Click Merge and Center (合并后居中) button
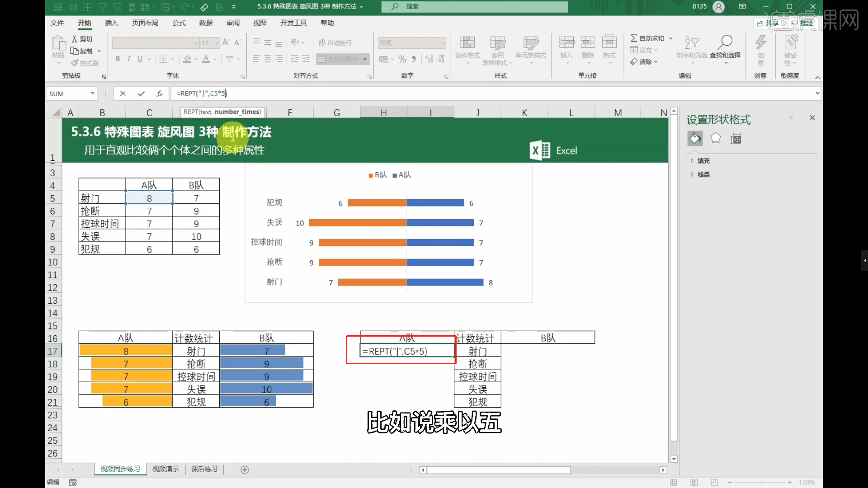This screenshot has height=488, width=868. [x=339, y=59]
